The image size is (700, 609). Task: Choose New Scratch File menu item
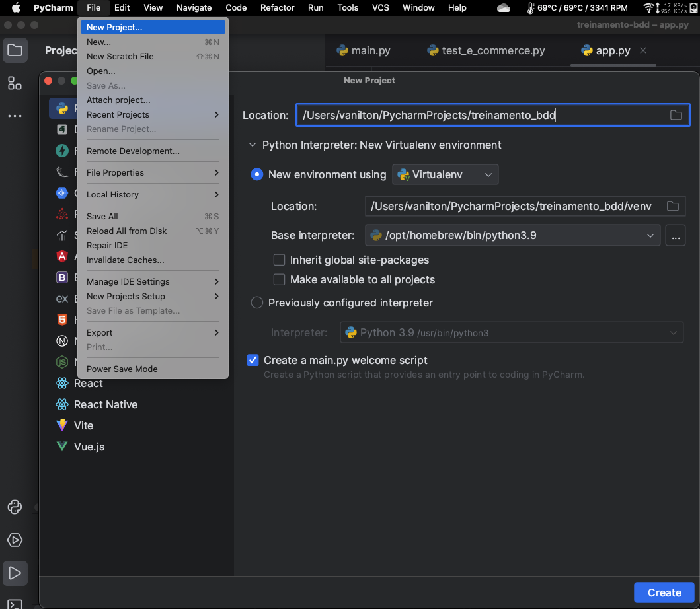click(x=153, y=56)
